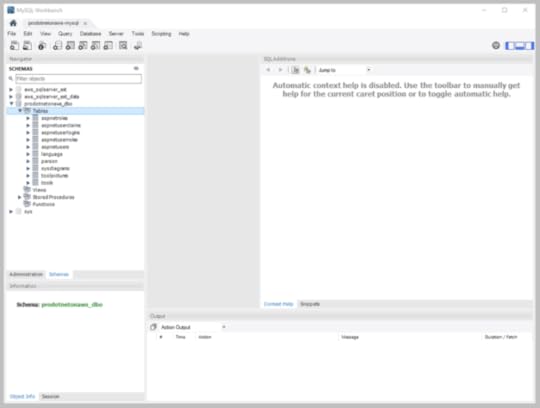Image resolution: width=540 pixels, height=408 pixels.
Task: Toggle the left sidebar panel visibility
Action: coord(510,45)
